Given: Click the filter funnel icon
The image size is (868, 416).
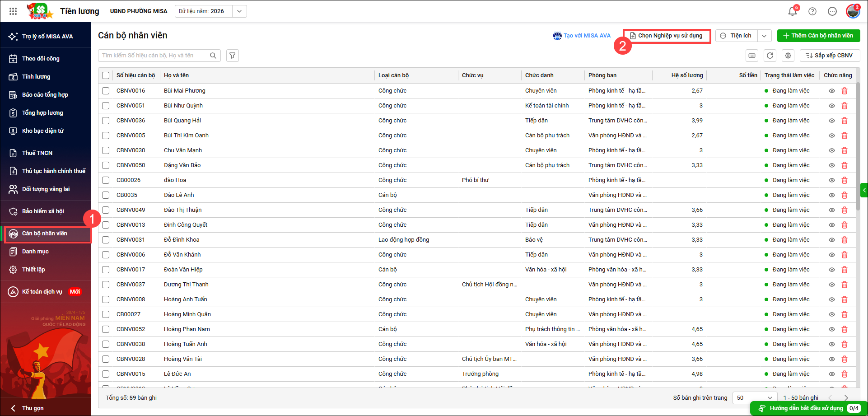Looking at the screenshot, I should (233, 56).
